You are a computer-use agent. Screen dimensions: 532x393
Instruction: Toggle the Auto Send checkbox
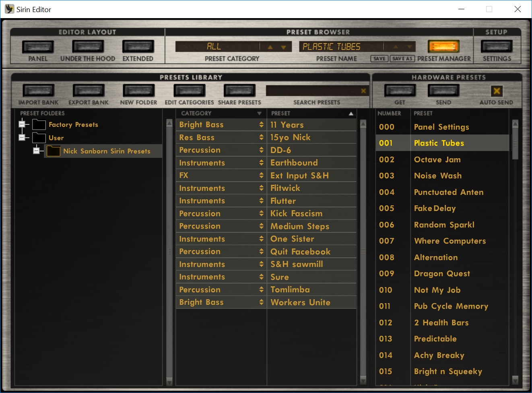click(x=497, y=91)
